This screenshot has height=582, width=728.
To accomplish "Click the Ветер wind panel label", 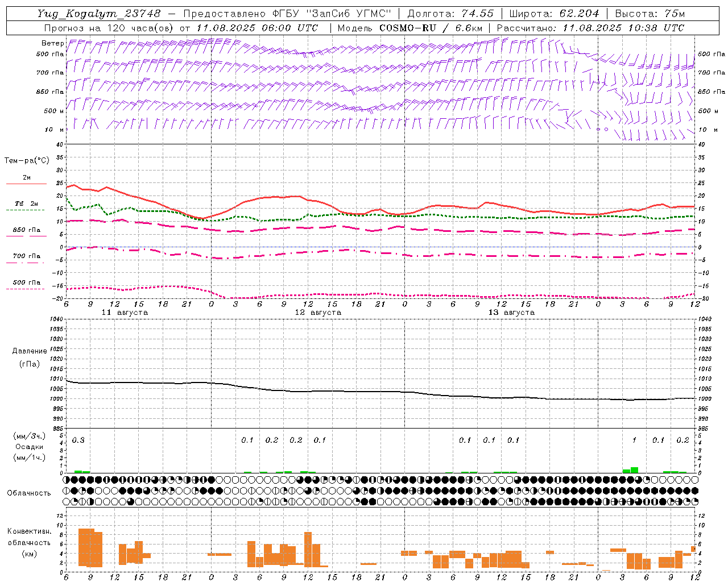I will tap(52, 43).
